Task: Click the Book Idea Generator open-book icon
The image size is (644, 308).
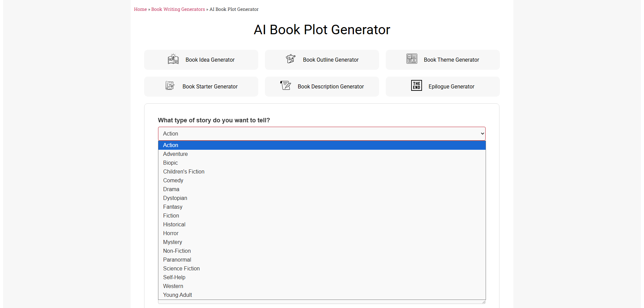Action: point(173,59)
